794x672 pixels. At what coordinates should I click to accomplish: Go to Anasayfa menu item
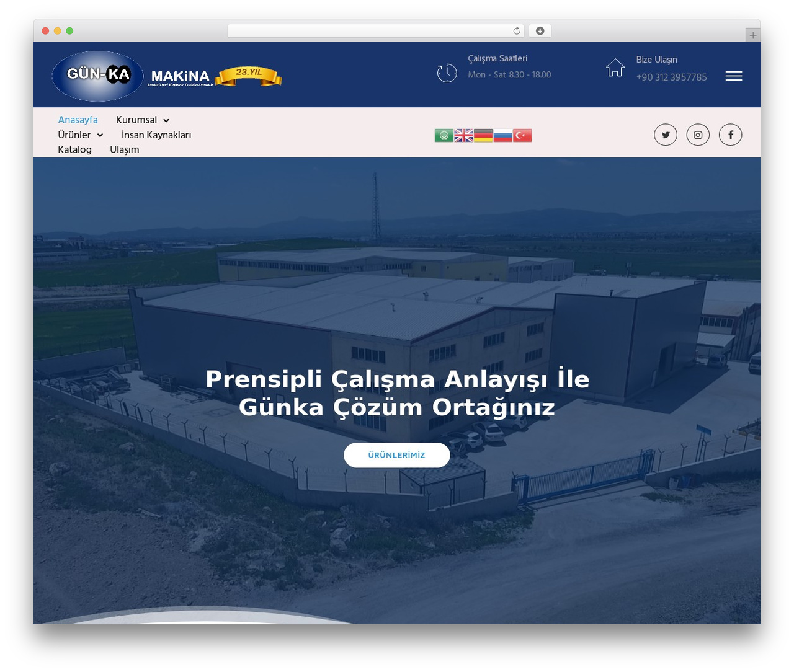[x=78, y=120]
